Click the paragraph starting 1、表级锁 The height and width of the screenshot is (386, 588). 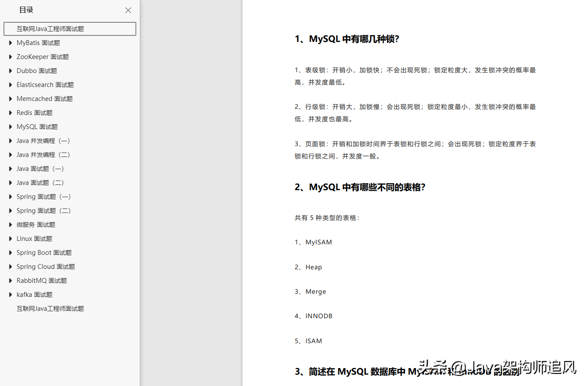(415, 76)
